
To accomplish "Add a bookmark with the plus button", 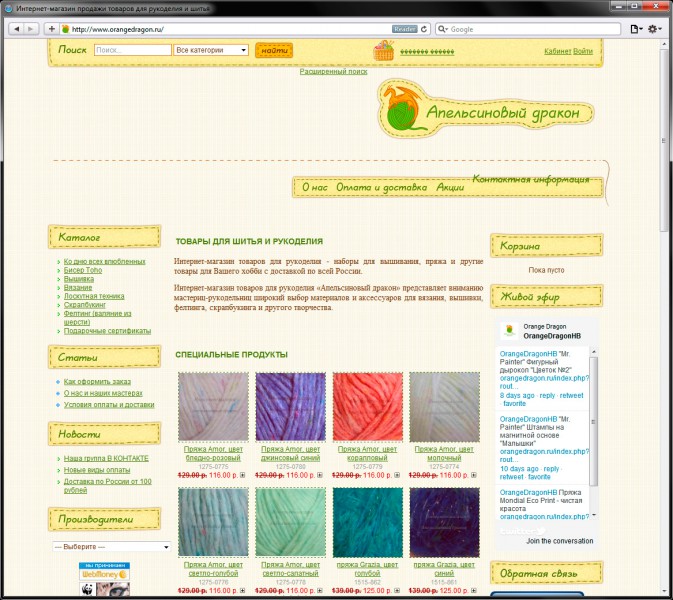I will (52, 29).
